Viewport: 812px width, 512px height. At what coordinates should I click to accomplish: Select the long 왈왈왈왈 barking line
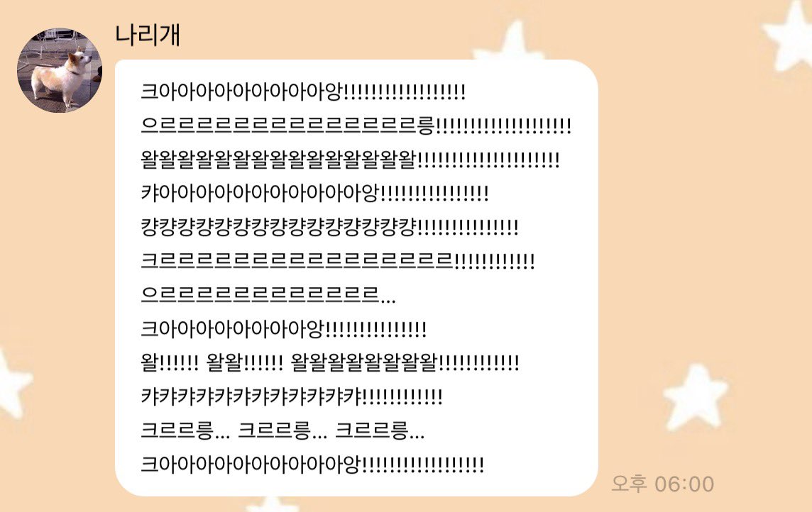[350, 160]
